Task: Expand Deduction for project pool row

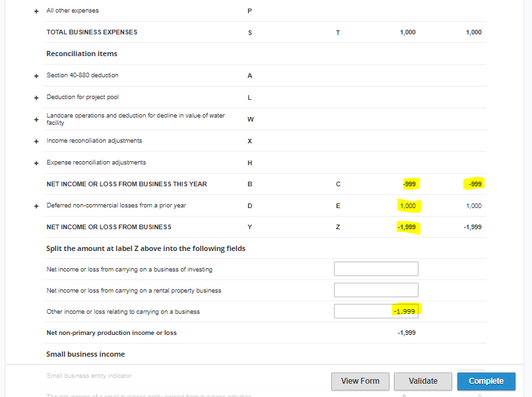Action: (36, 98)
